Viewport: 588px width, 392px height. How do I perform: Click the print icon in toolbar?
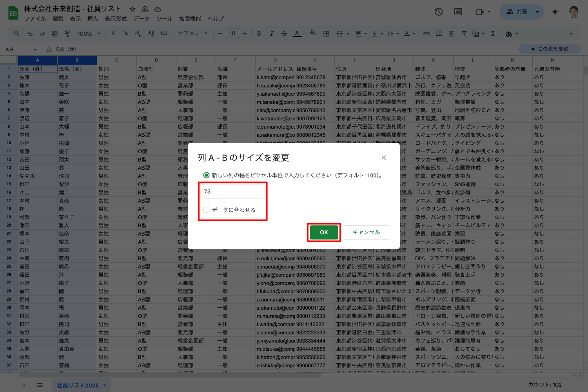[55, 34]
